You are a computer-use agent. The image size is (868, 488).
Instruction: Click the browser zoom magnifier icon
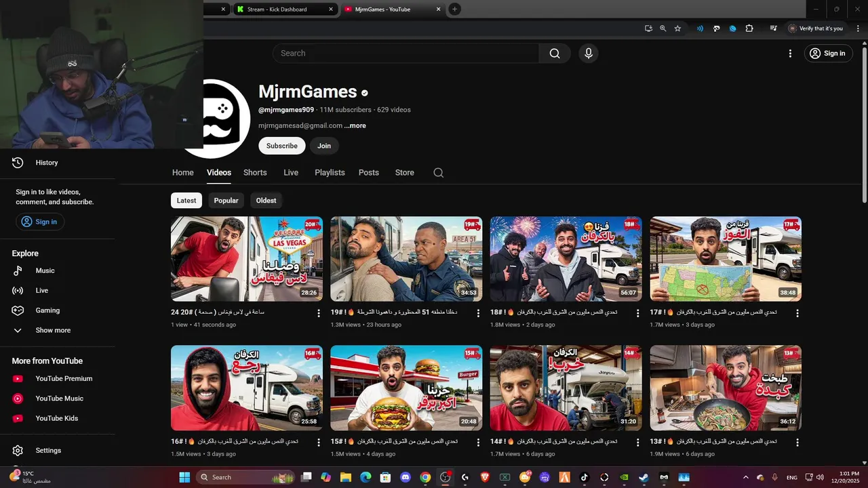point(663,28)
